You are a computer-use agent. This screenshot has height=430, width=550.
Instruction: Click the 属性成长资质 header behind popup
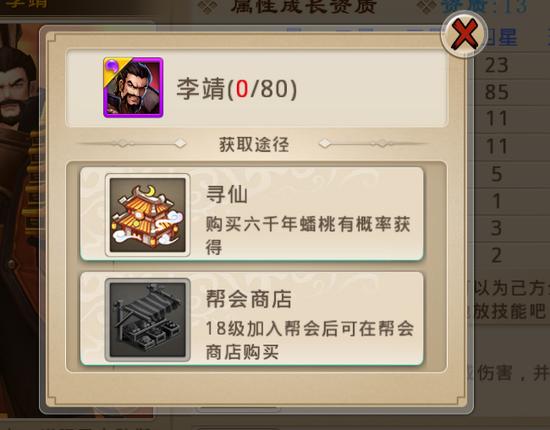click(x=304, y=7)
